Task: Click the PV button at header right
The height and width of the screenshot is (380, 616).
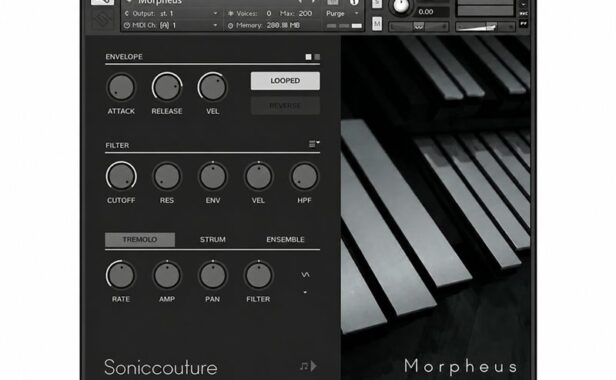Action: click(x=523, y=24)
